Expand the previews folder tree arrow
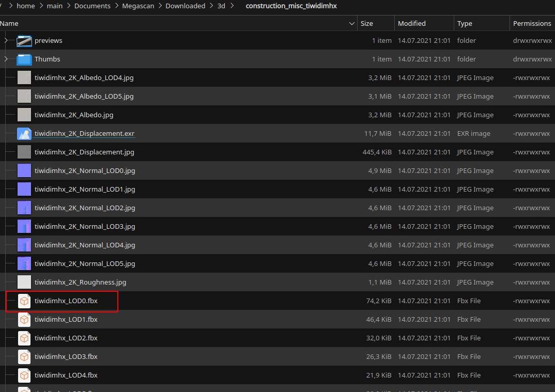Screen dimensions: 555x392 (x=5, y=40)
